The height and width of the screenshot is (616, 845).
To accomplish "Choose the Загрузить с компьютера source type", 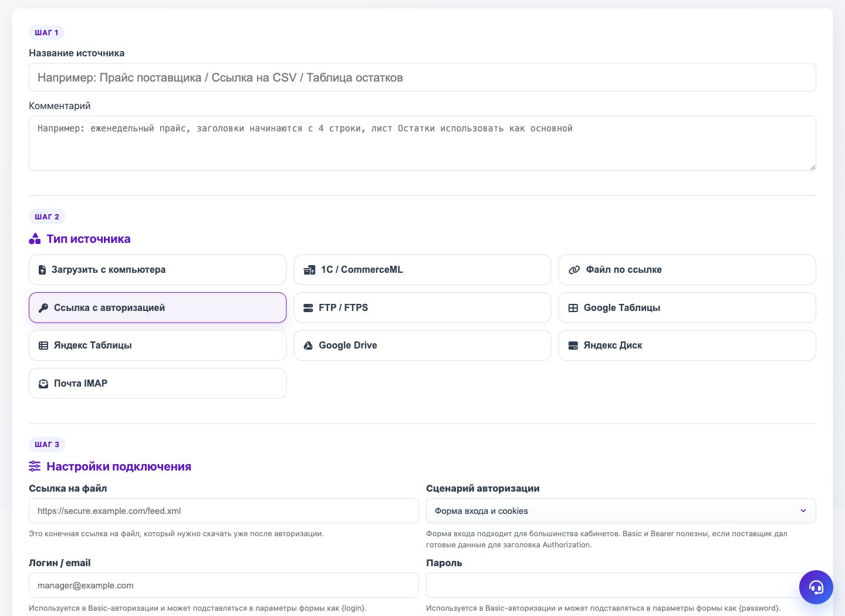I will coord(157,270).
